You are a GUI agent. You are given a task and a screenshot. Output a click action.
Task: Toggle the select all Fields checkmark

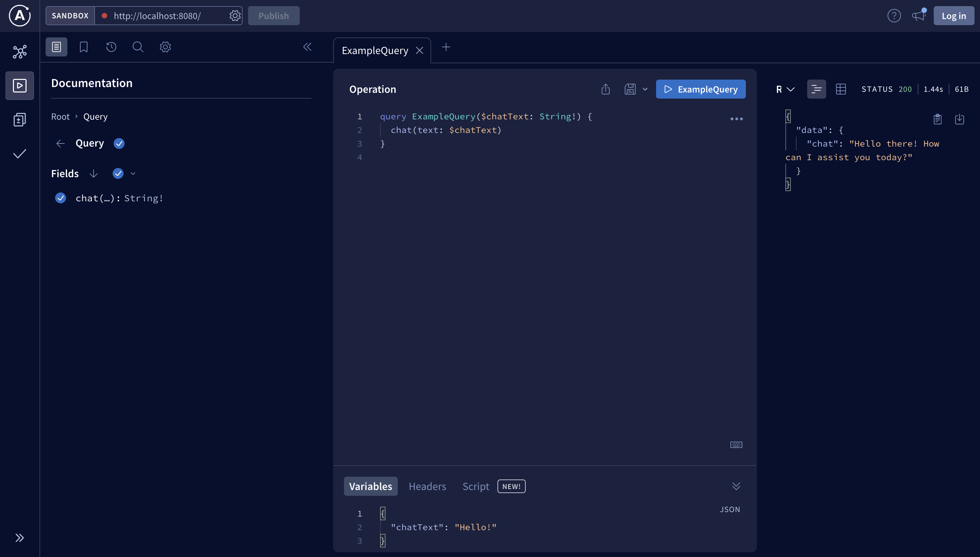[x=118, y=174]
